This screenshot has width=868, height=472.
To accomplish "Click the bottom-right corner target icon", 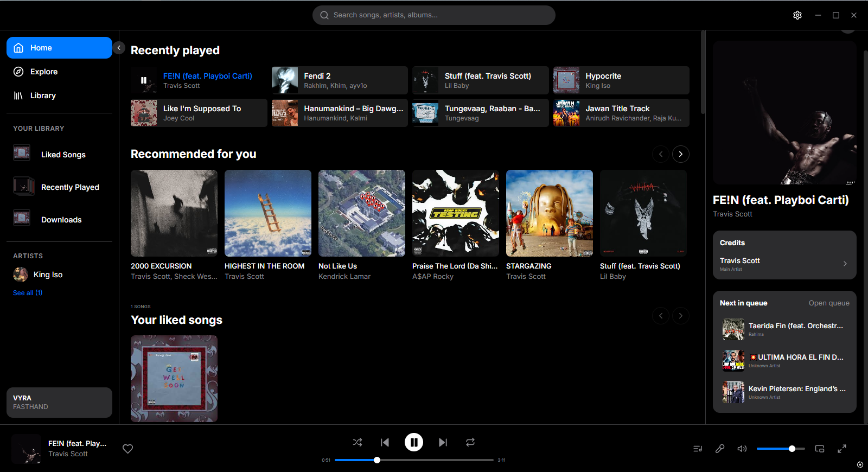I will [x=860, y=464].
